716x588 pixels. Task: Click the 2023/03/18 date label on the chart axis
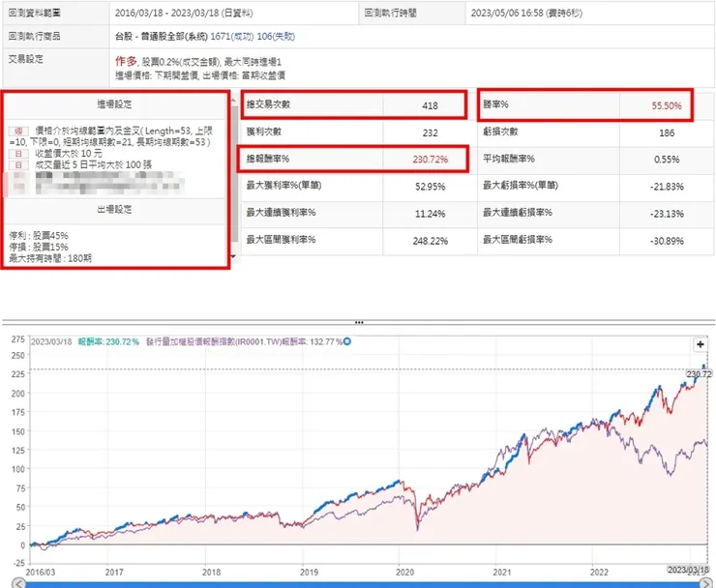click(x=688, y=570)
